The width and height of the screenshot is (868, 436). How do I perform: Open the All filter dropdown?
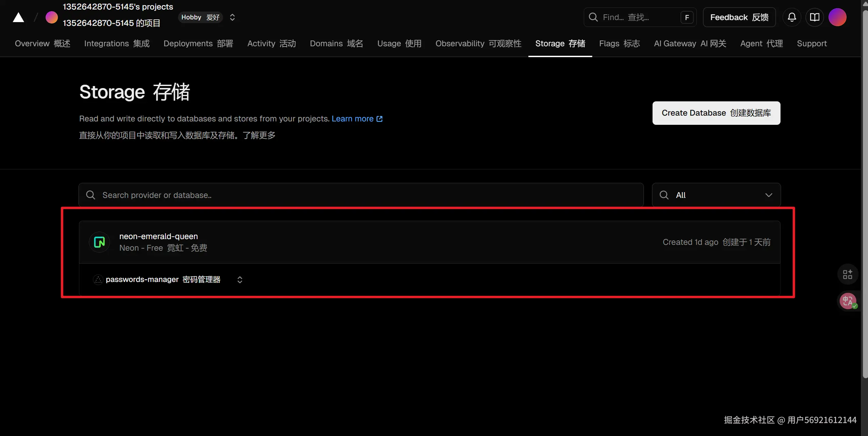click(716, 195)
